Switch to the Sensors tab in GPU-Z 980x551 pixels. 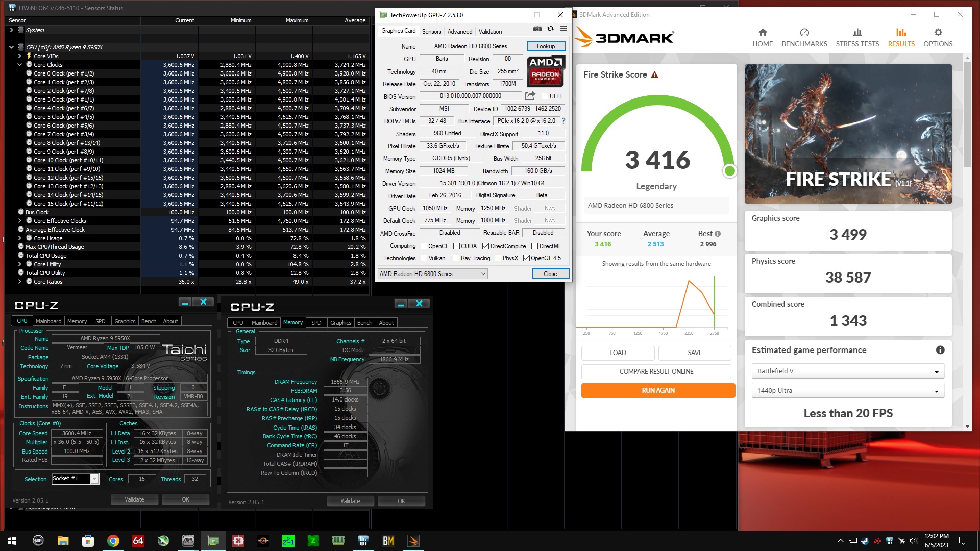[x=431, y=31]
